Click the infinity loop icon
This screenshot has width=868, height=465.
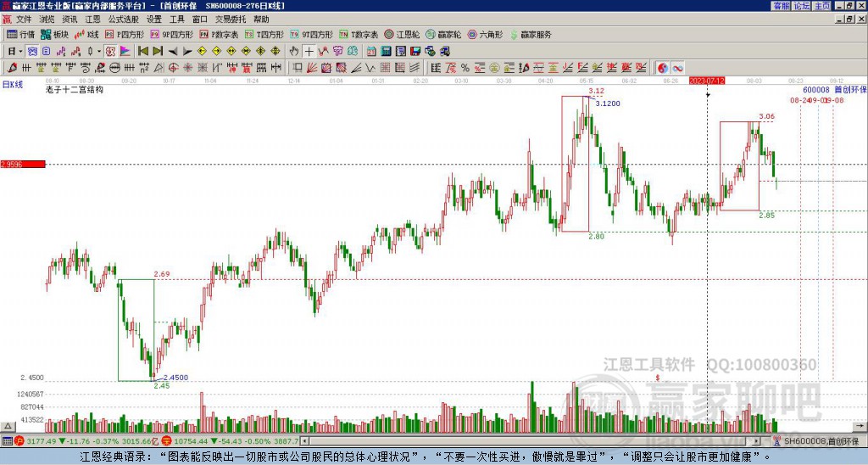tap(677, 68)
